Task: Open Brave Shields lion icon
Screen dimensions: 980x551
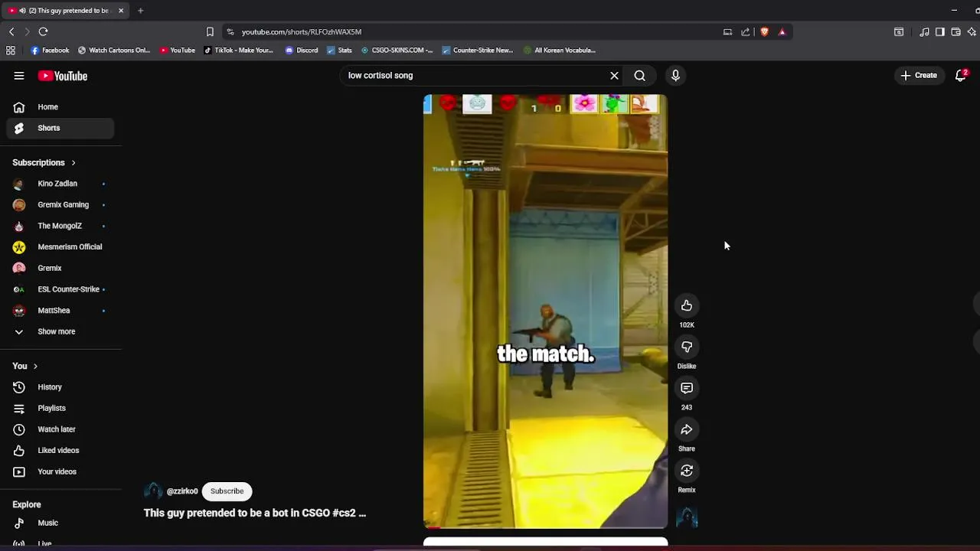Action: [764, 31]
